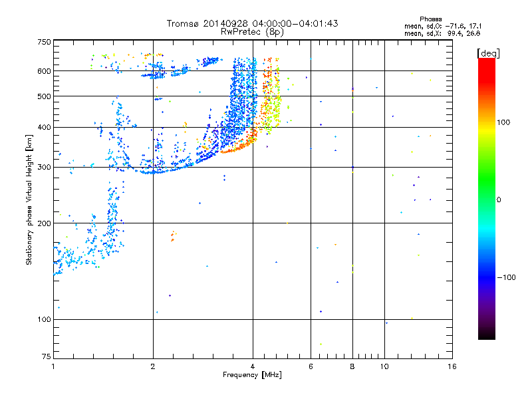This screenshot has width=532, height=399.
Task: Click the 'RwPretec (8p)' subtitle
Action: [x=252, y=32]
